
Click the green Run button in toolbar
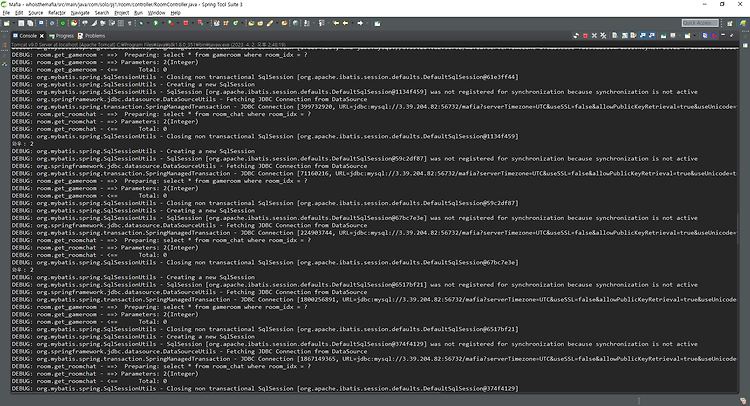pos(155,23)
